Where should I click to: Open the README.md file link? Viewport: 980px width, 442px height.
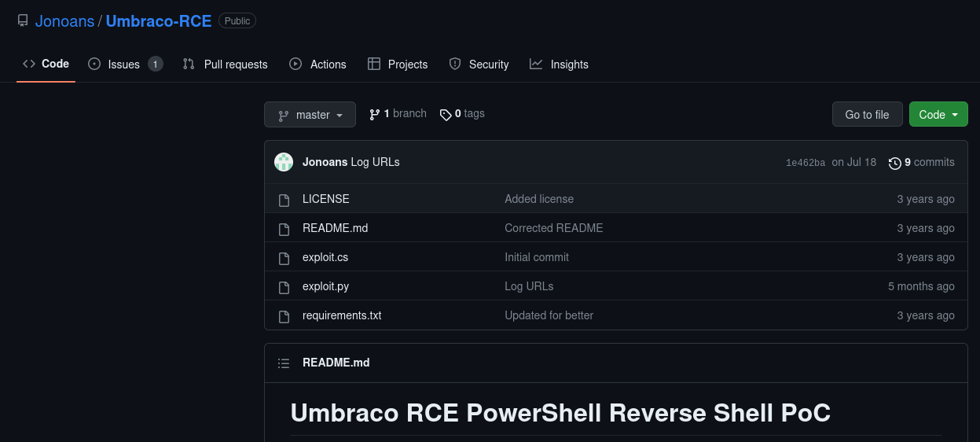tap(335, 228)
